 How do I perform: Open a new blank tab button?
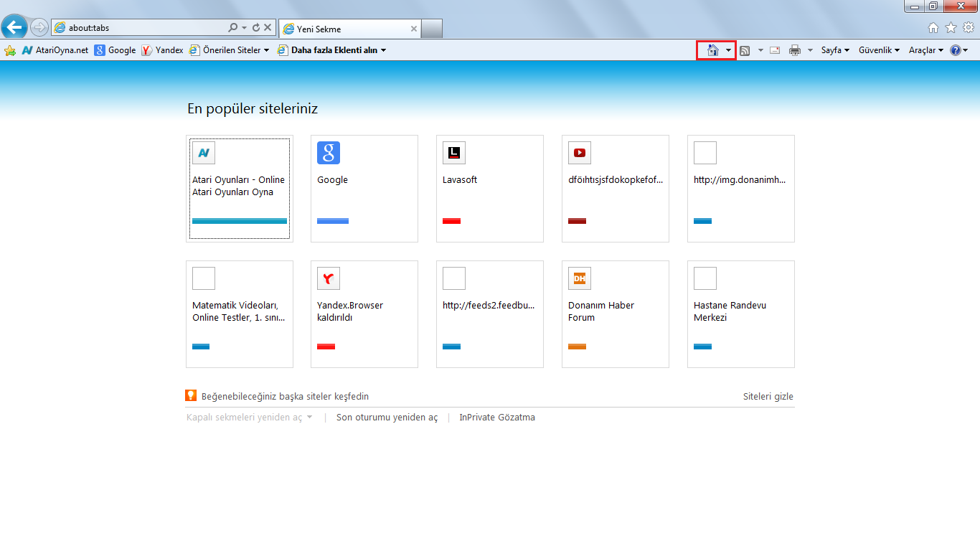click(x=431, y=29)
